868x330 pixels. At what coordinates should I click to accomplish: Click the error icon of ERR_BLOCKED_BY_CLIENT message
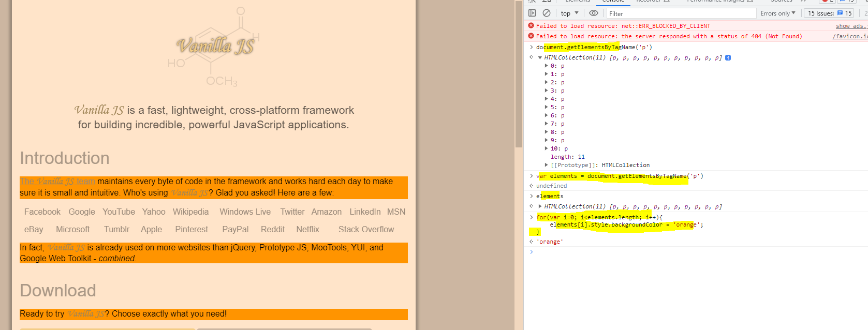(x=531, y=25)
